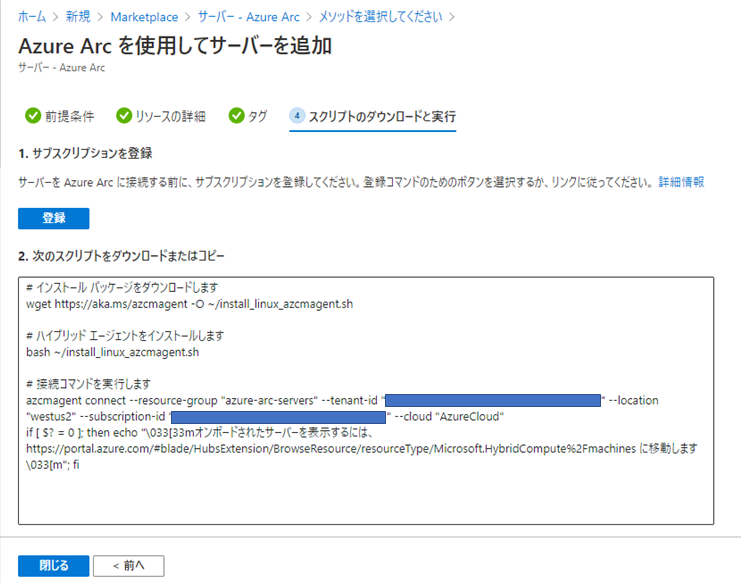Go to ホーム breadcrumb link
The width and height of the screenshot is (741, 583).
click(x=32, y=17)
